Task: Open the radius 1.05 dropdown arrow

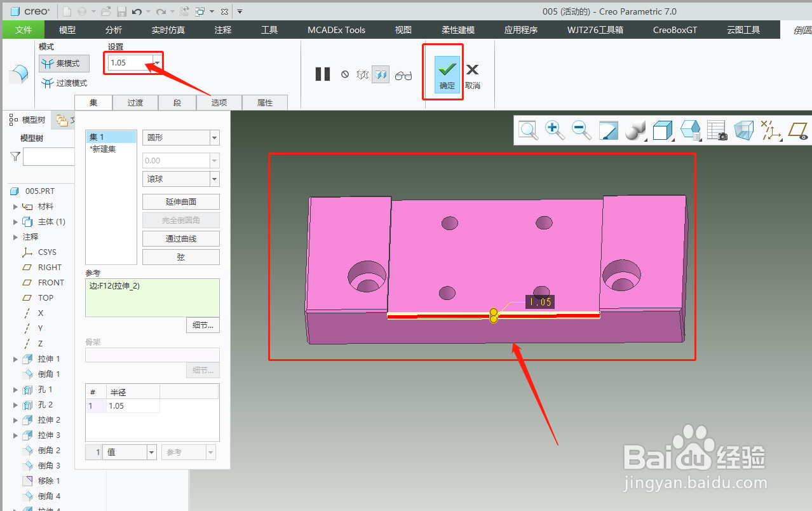Action: tap(157, 62)
